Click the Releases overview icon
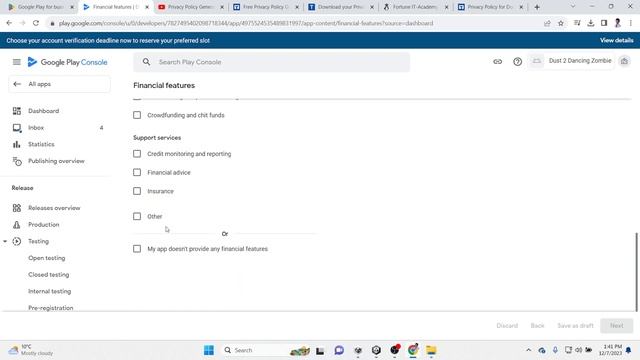Viewport: 640px width, 360px height. coord(17,208)
